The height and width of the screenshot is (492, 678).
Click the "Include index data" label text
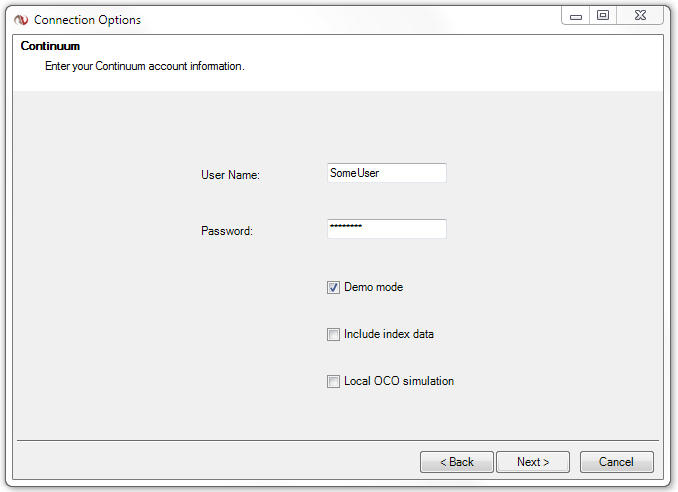click(389, 335)
